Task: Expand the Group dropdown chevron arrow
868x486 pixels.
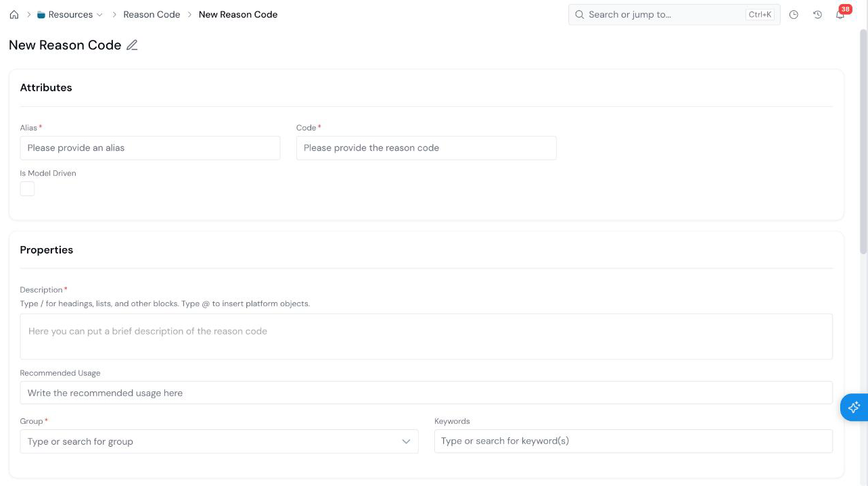Action: [406, 441]
